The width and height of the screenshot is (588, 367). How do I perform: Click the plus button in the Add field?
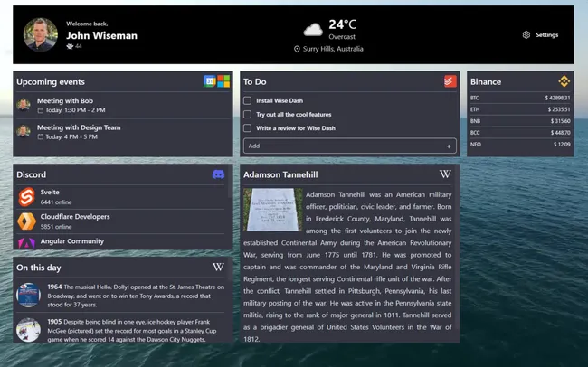(449, 146)
